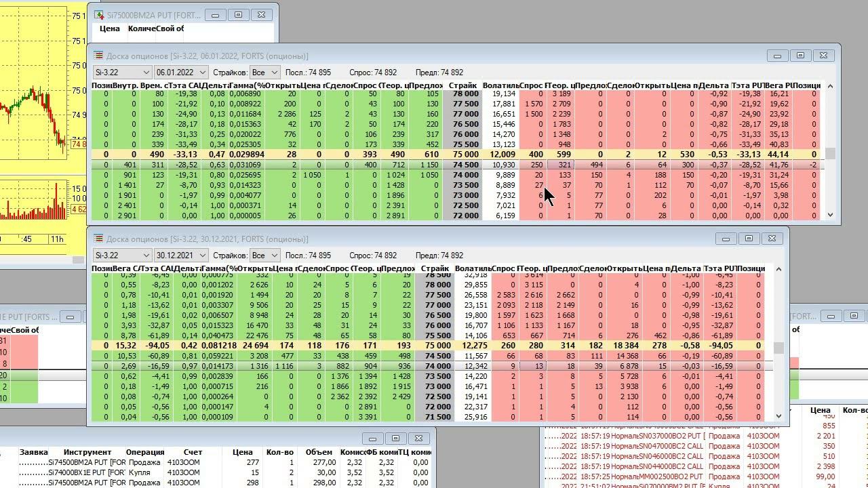Viewport: 868px width, 488px height.
Task: Open the Si-3.22 dropdown in the 30.12.2021 board
Action: click(122, 256)
